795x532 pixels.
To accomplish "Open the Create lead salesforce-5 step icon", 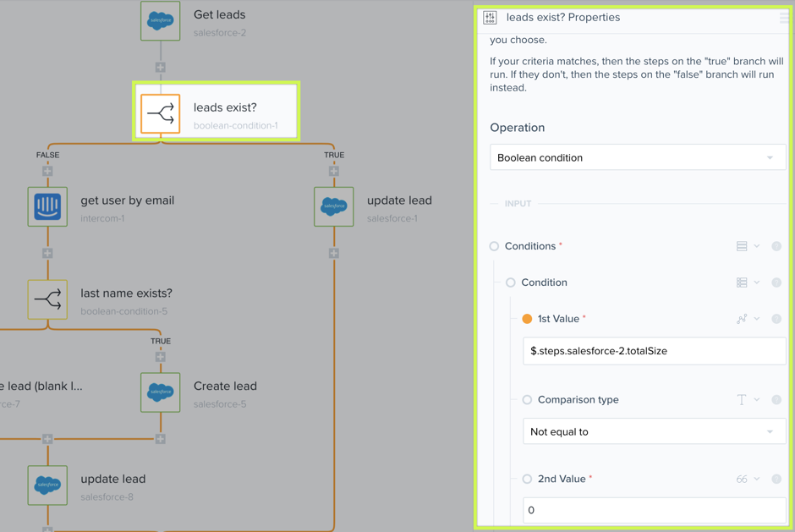I will (160, 392).
